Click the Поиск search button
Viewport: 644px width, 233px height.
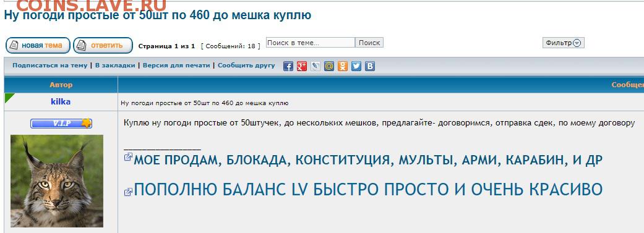click(369, 43)
